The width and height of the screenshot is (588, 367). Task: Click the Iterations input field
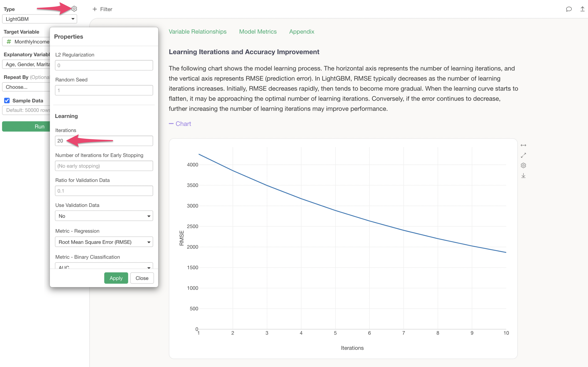(104, 141)
